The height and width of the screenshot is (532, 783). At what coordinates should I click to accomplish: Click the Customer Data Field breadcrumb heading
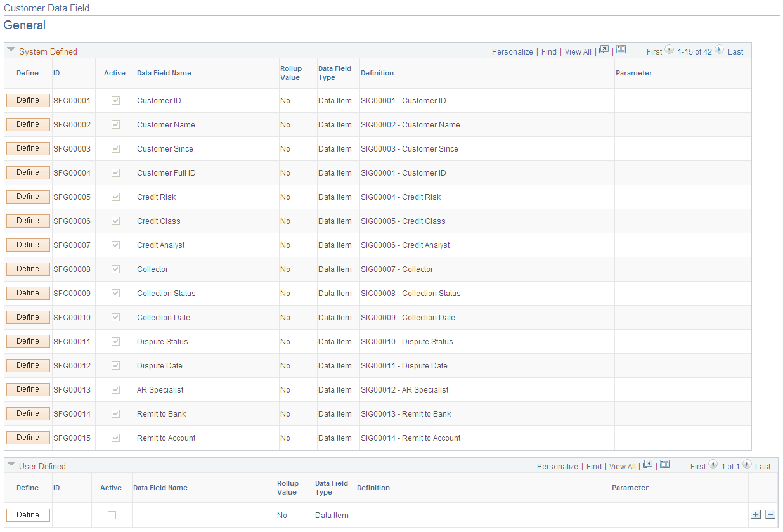46,8
